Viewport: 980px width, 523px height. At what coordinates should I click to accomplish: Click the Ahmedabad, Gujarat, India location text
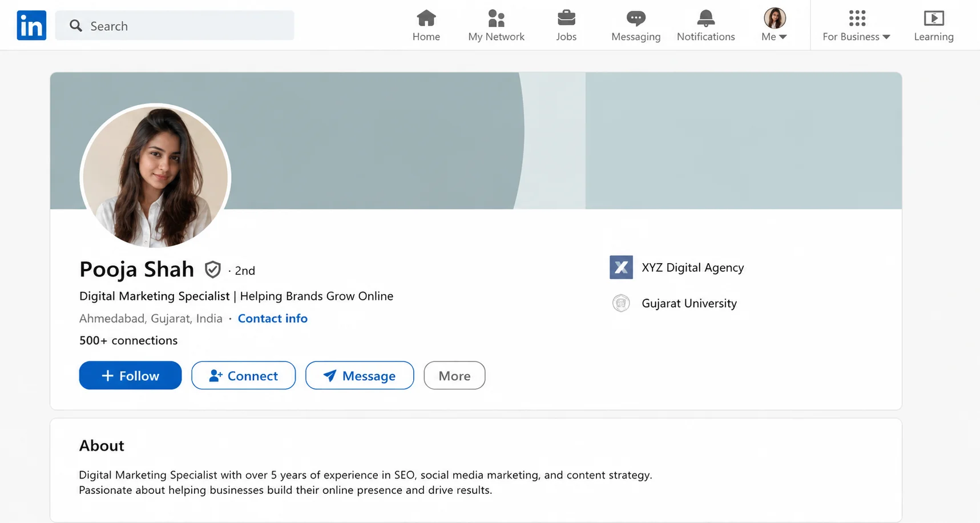pyautogui.click(x=151, y=319)
